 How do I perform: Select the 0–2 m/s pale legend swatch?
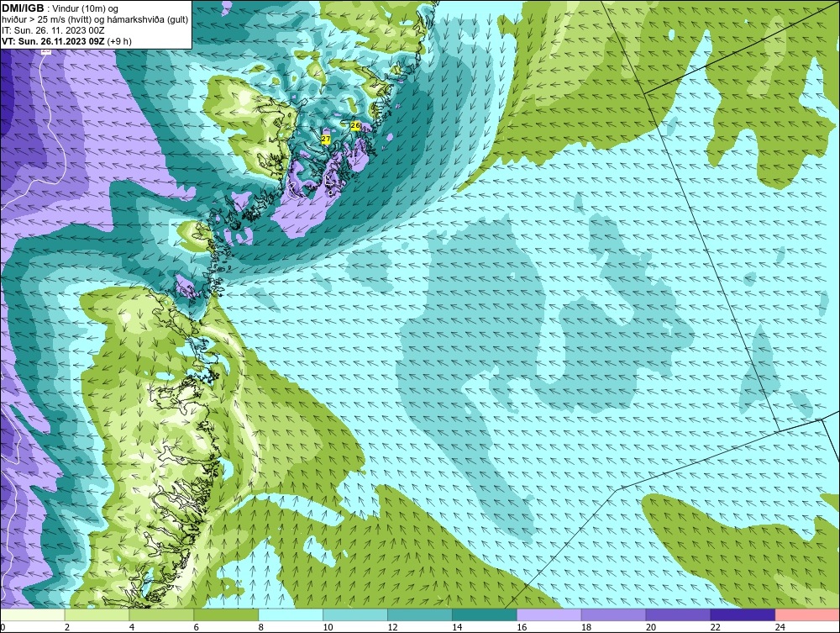coord(32,615)
